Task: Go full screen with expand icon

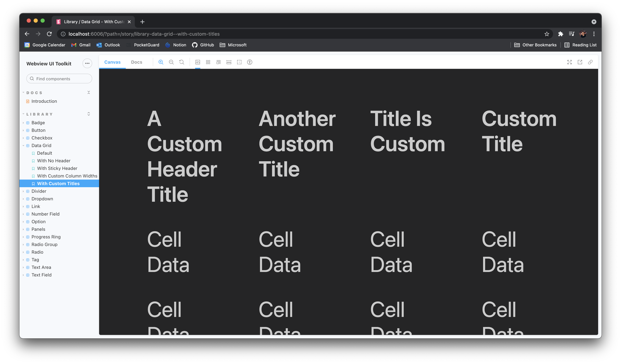Action: (x=570, y=62)
